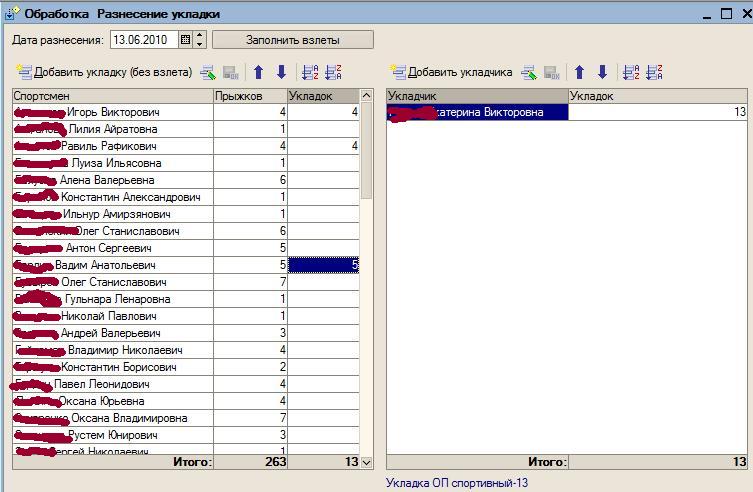Viewport: 753px width, 492px height.
Task: Select row Лилия Айратовна
Action: 186,129
